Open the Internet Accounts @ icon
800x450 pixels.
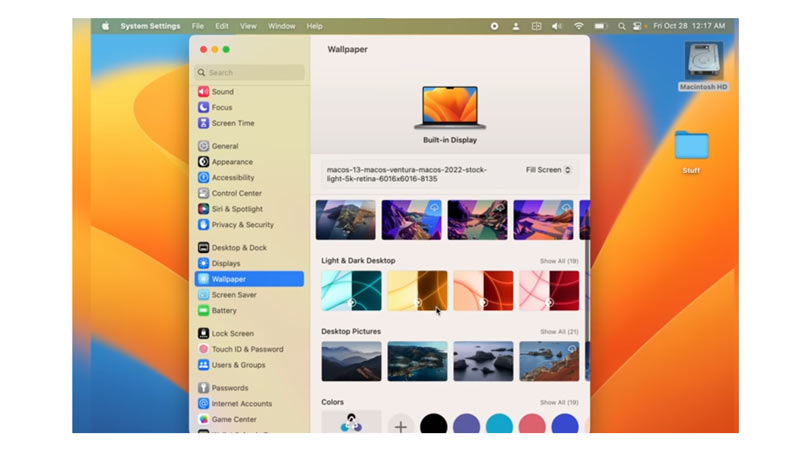[203, 404]
